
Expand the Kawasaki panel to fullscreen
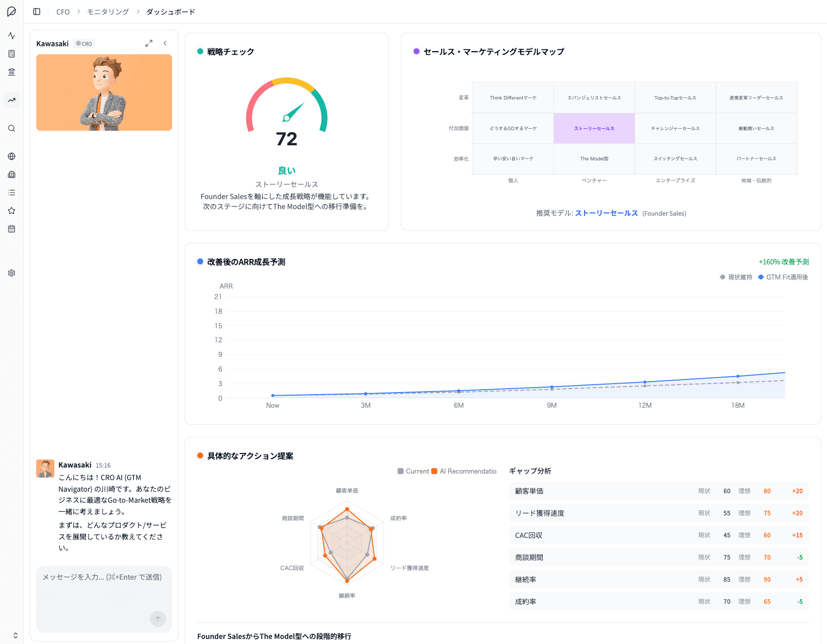(149, 43)
